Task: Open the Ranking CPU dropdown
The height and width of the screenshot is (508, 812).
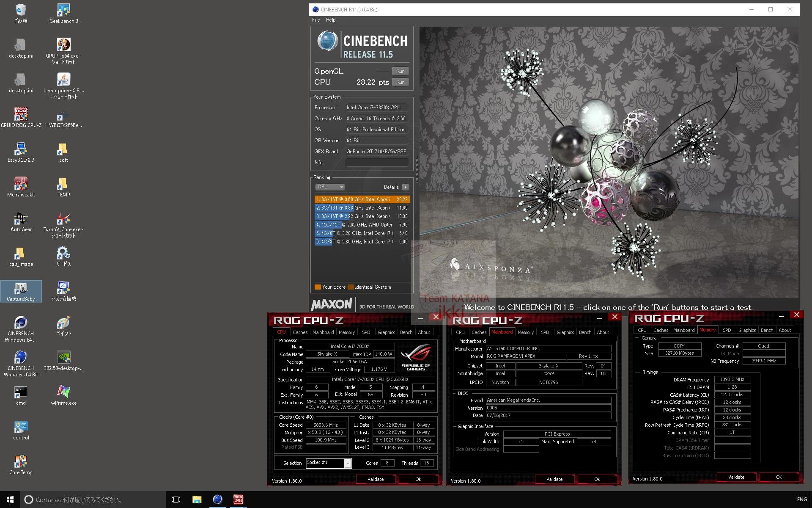Action: [330, 187]
